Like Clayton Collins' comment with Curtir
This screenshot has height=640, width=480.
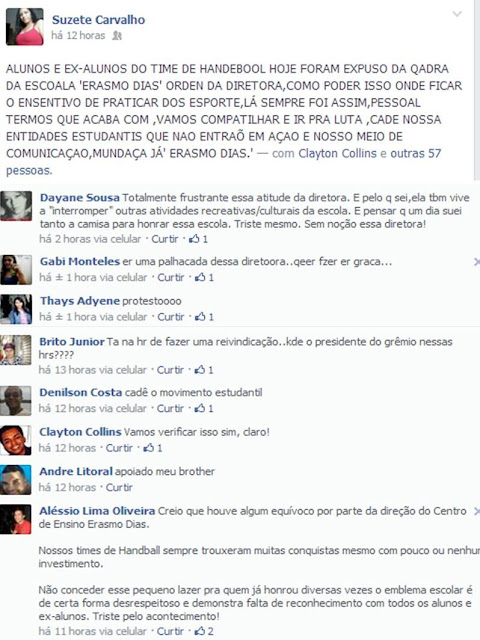(119, 448)
